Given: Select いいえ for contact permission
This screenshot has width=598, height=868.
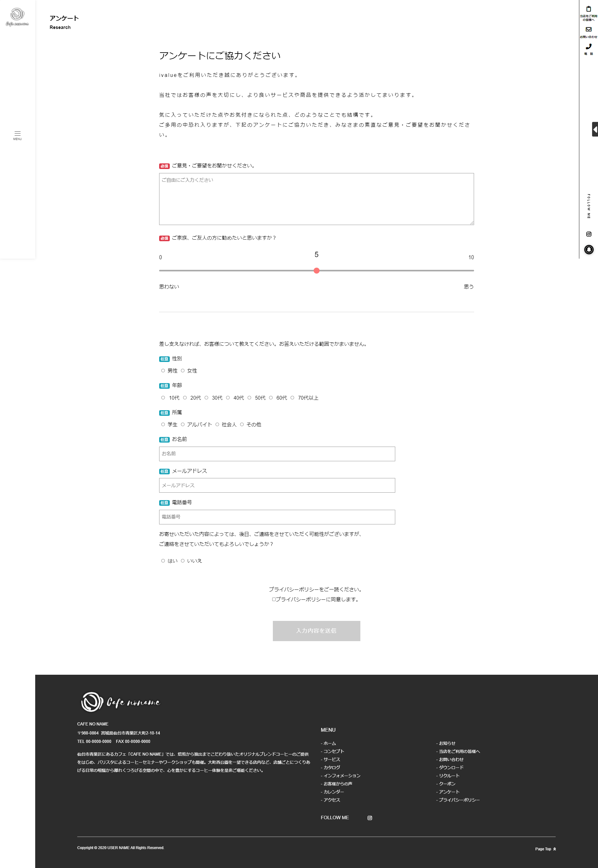Looking at the screenshot, I should (183, 560).
